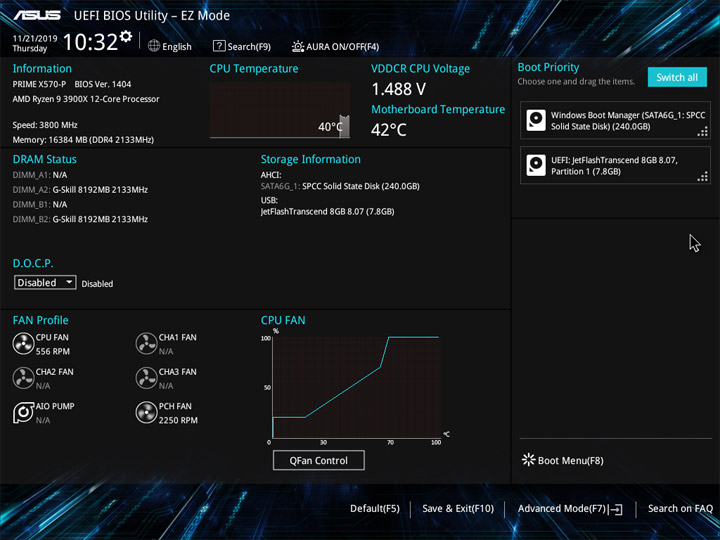Click the Memory 16384 MB text

[x=83, y=140]
